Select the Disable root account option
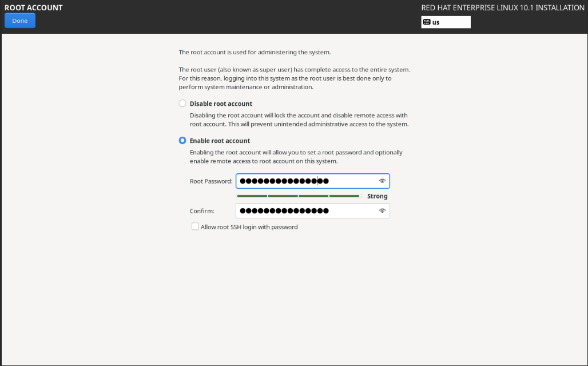 [182, 103]
